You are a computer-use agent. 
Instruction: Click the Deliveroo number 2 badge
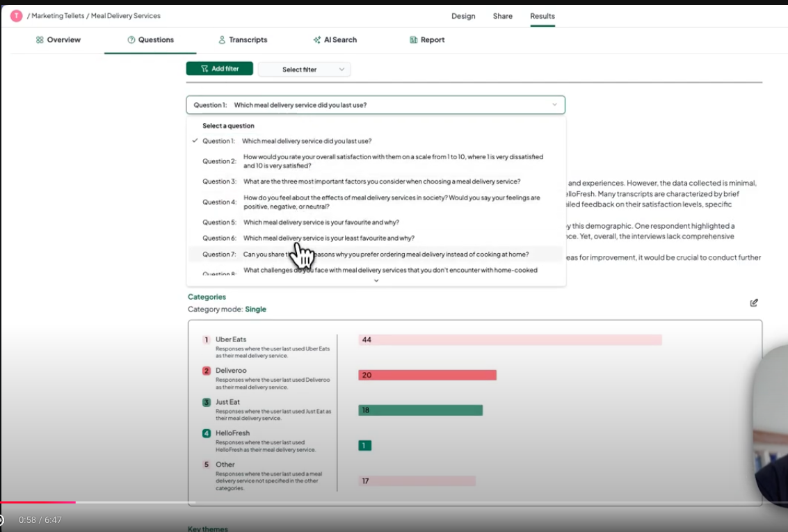(x=206, y=371)
